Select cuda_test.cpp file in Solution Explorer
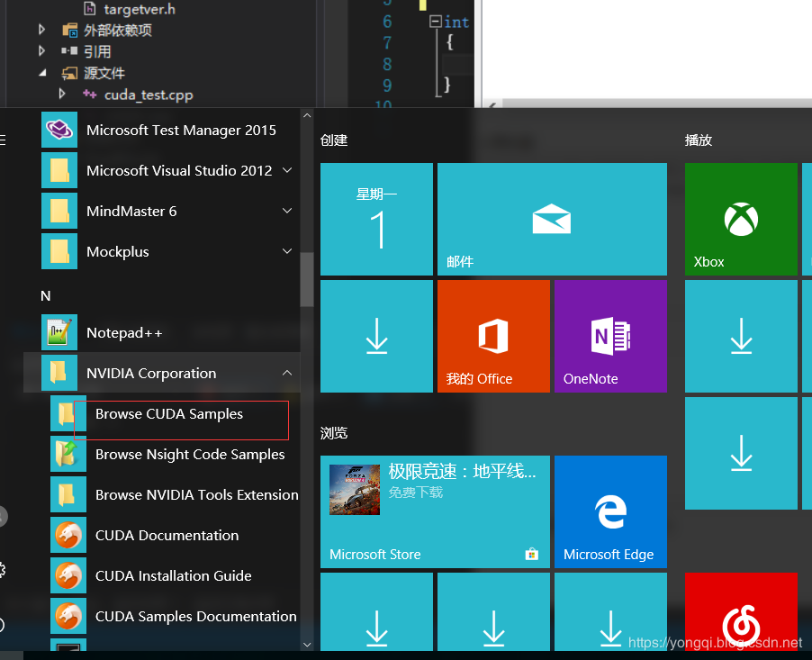Image resolution: width=812 pixels, height=660 pixels. point(149,95)
